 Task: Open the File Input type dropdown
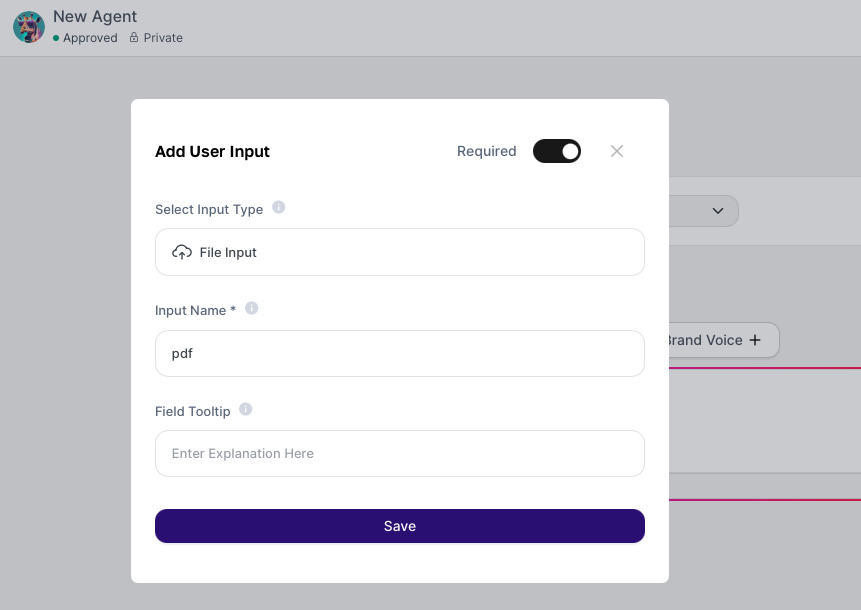point(400,252)
